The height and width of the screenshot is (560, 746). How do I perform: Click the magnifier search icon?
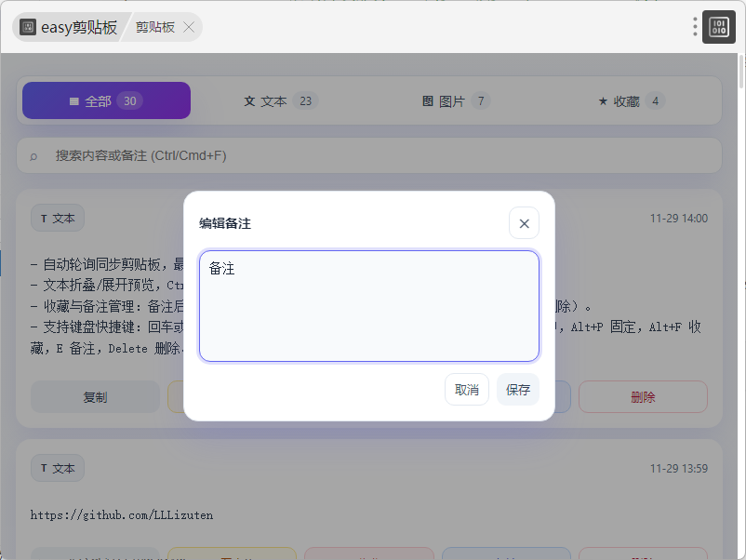pyautogui.click(x=34, y=156)
